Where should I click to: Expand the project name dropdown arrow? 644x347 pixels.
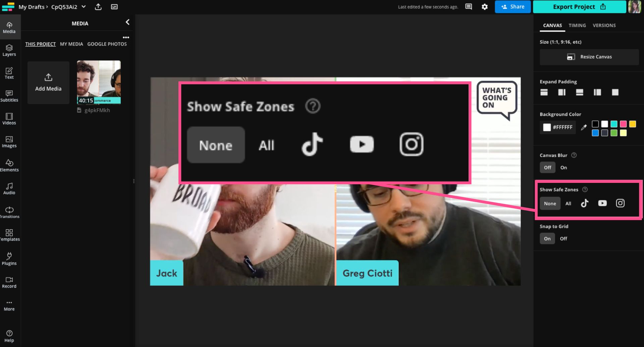tap(84, 7)
